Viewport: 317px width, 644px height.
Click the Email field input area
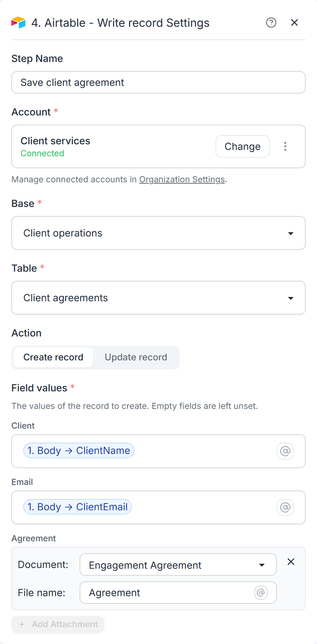158,507
